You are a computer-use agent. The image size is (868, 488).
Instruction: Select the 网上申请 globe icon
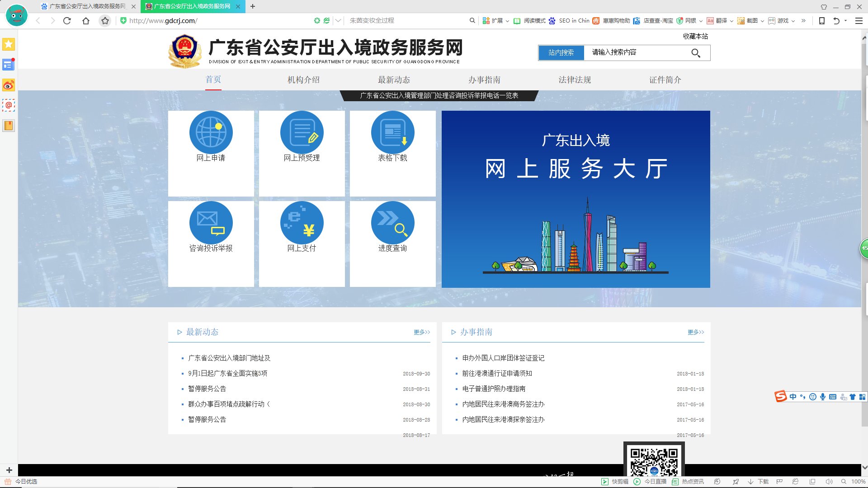point(211,132)
